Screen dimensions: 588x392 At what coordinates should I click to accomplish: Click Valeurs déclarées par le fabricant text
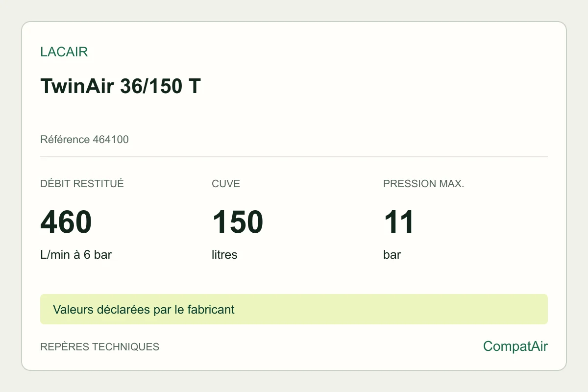click(144, 309)
